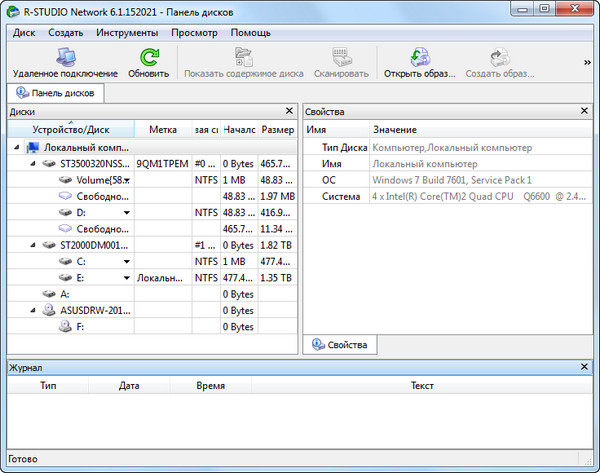Expand the toolbar overflow chevron
Viewport: 600px width, 473px height.
click(x=587, y=62)
